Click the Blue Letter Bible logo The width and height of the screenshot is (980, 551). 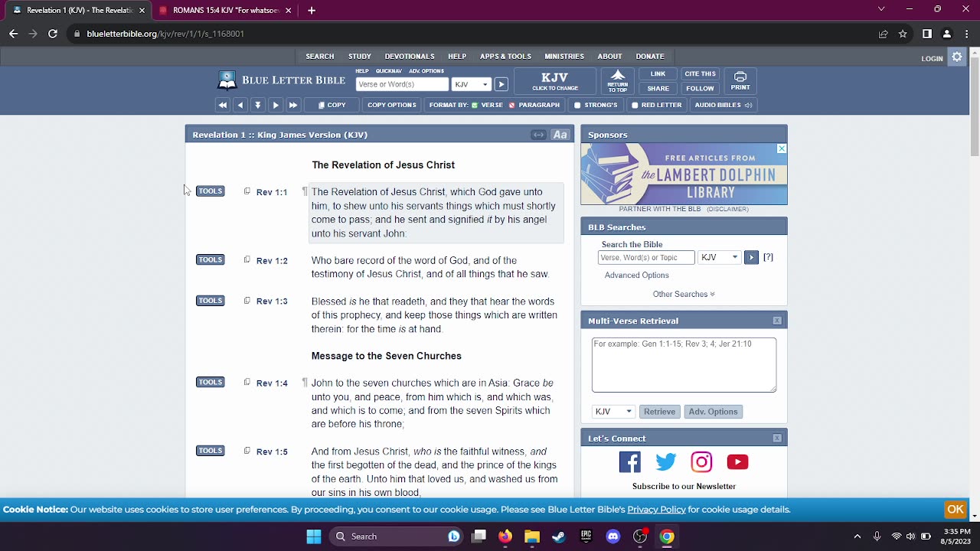(281, 80)
